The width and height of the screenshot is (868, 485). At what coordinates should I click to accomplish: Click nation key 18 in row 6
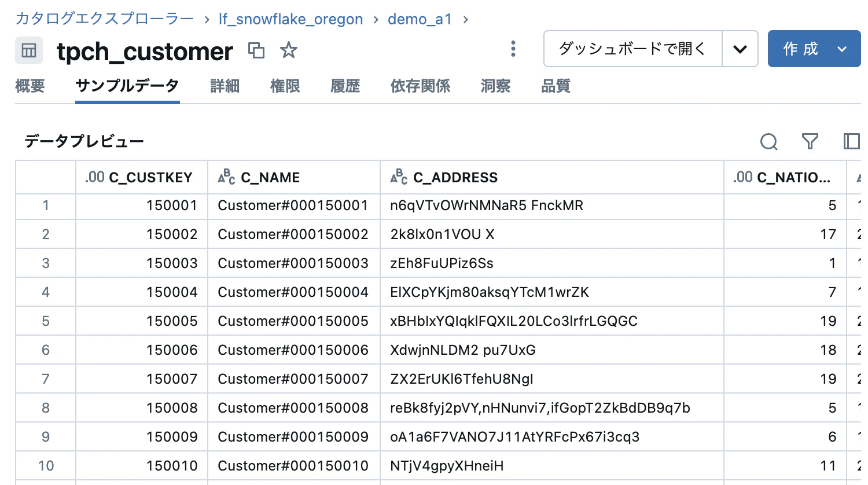828,350
